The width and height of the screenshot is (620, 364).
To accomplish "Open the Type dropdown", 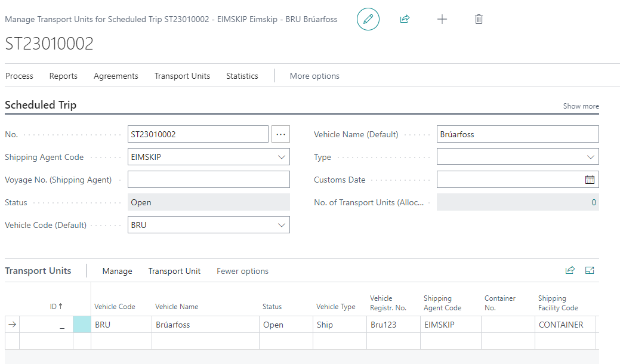I will point(590,157).
